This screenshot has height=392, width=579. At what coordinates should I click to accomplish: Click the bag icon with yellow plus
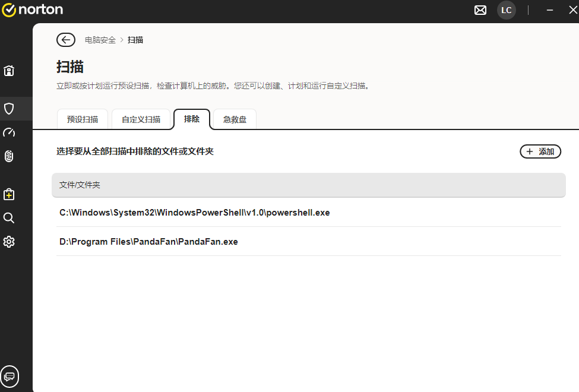(x=9, y=194)
